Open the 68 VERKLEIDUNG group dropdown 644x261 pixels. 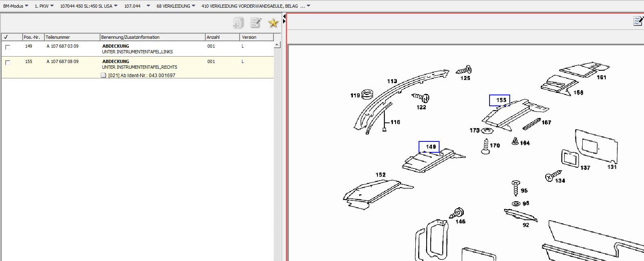[176, 6]
